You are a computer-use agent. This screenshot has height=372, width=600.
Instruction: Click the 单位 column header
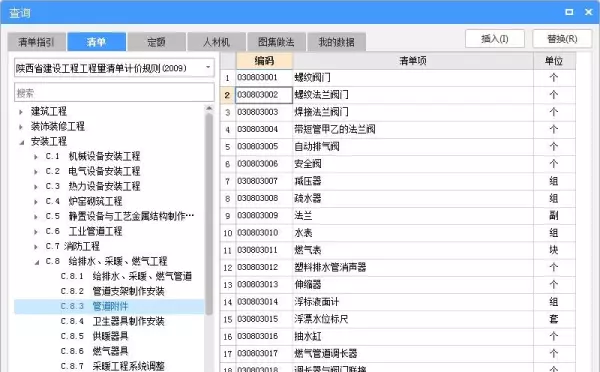pos(554,60)
